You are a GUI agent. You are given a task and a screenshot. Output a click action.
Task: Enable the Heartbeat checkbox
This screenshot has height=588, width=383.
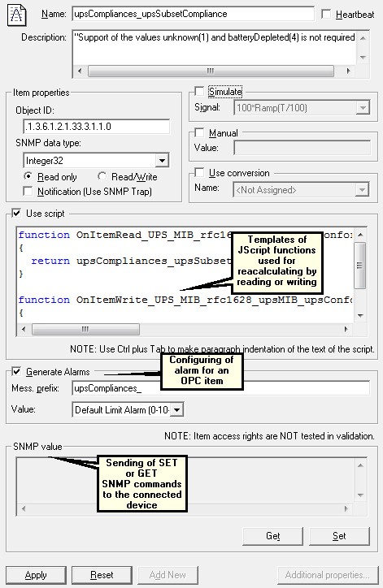tap(326, 15)
